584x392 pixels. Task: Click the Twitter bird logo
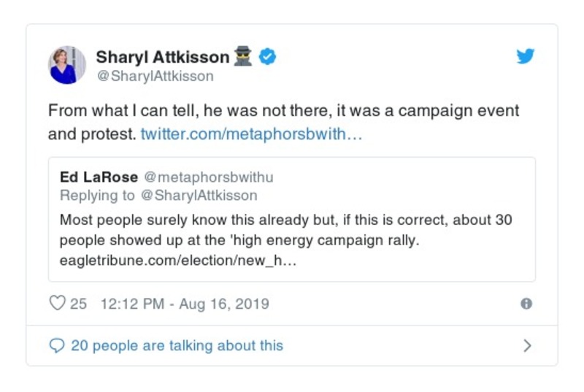(x=526, y=57)
